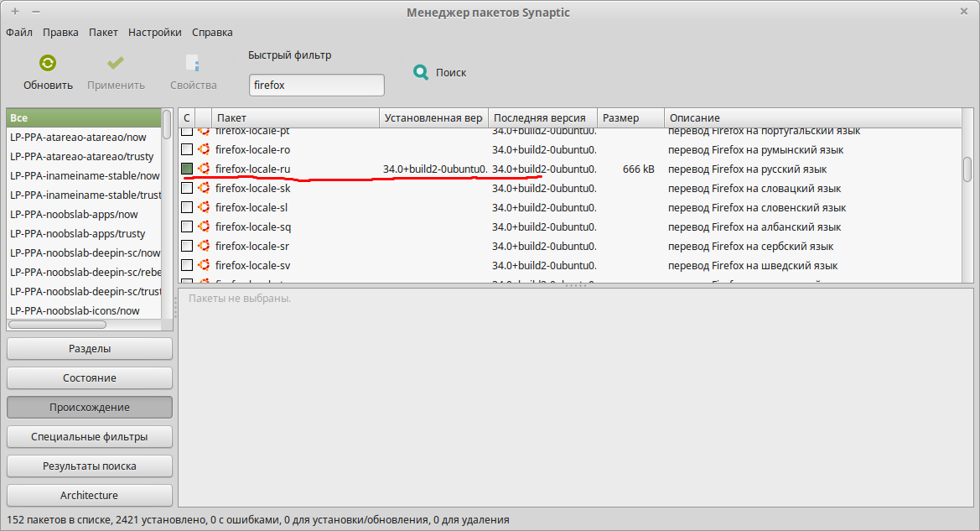Mark the firefox-locale-sr checkbox

[x=187, y=246]
